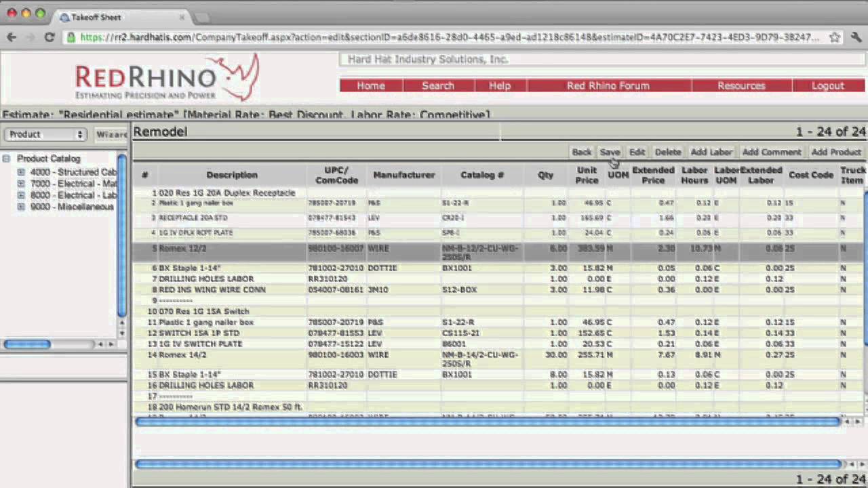
Task: Select row '070 Res 1G 15A Switch'
Action: tap(498, 311)
